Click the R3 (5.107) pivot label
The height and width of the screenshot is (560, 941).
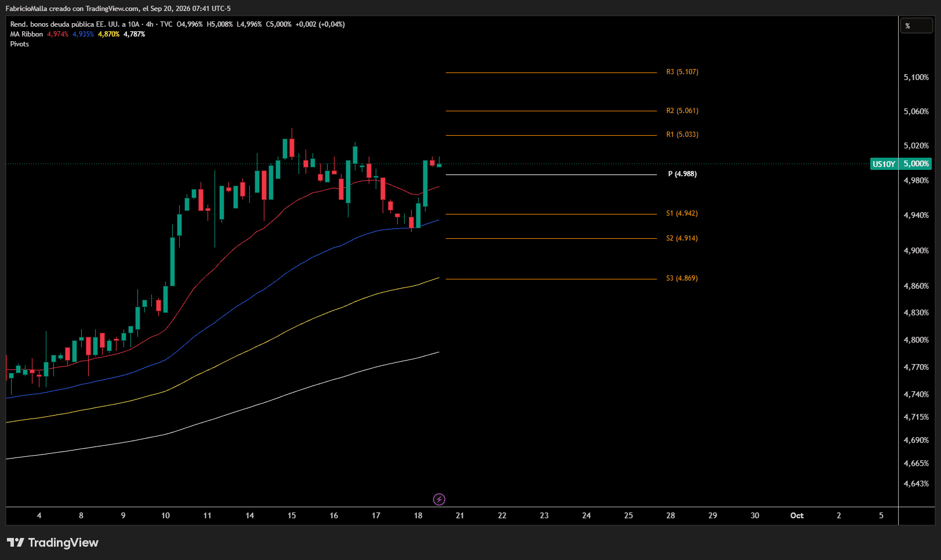[x=682, y=72]
